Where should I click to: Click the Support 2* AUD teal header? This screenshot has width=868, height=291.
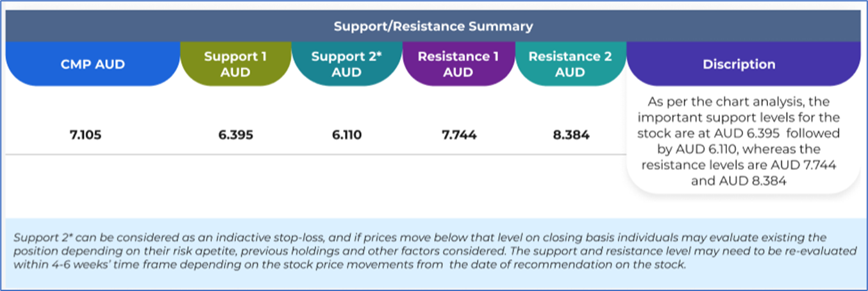[346, 64]
